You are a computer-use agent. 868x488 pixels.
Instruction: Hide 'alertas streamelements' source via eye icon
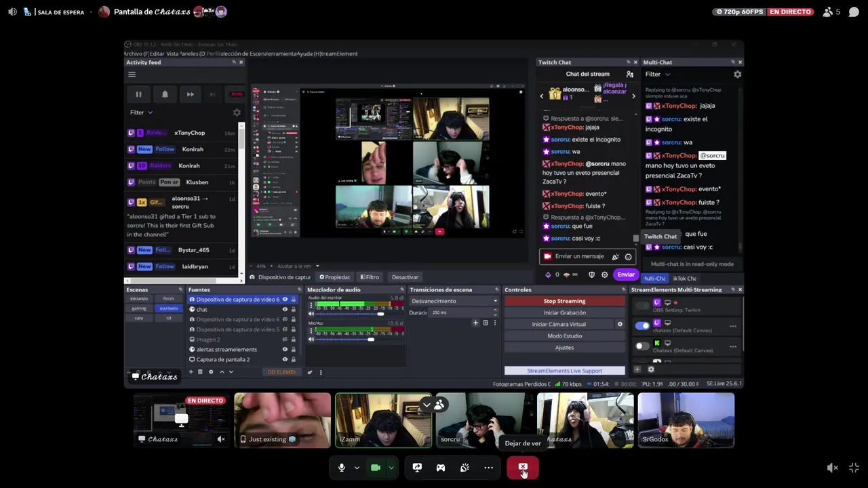coord(285,349)
